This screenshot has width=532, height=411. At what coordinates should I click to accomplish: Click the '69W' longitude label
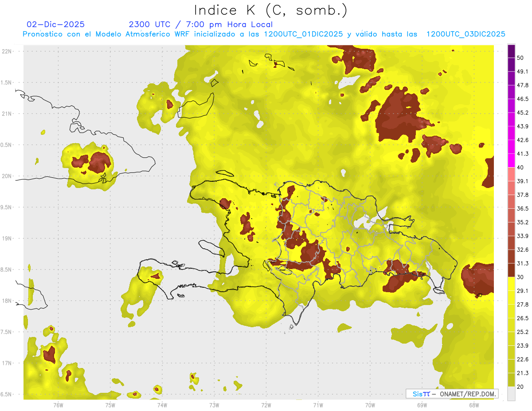pyautogui.click(x=422, y=405)
